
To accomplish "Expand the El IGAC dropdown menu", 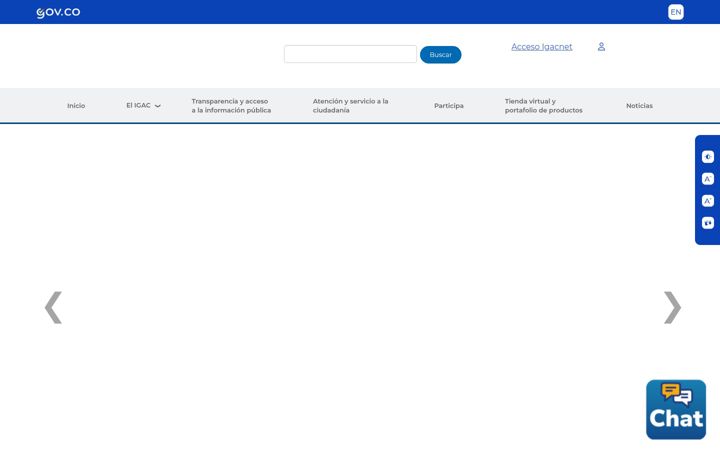I will [143, 106].
